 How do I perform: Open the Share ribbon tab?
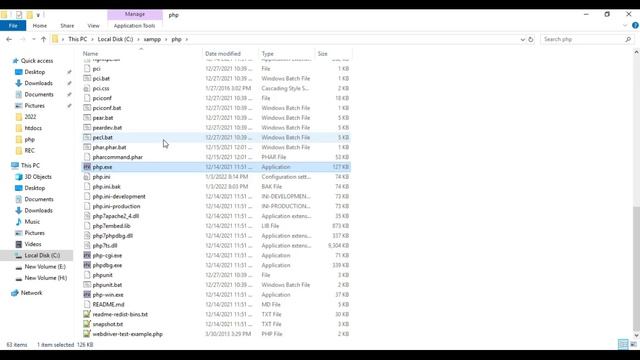[x=67, y=26]
